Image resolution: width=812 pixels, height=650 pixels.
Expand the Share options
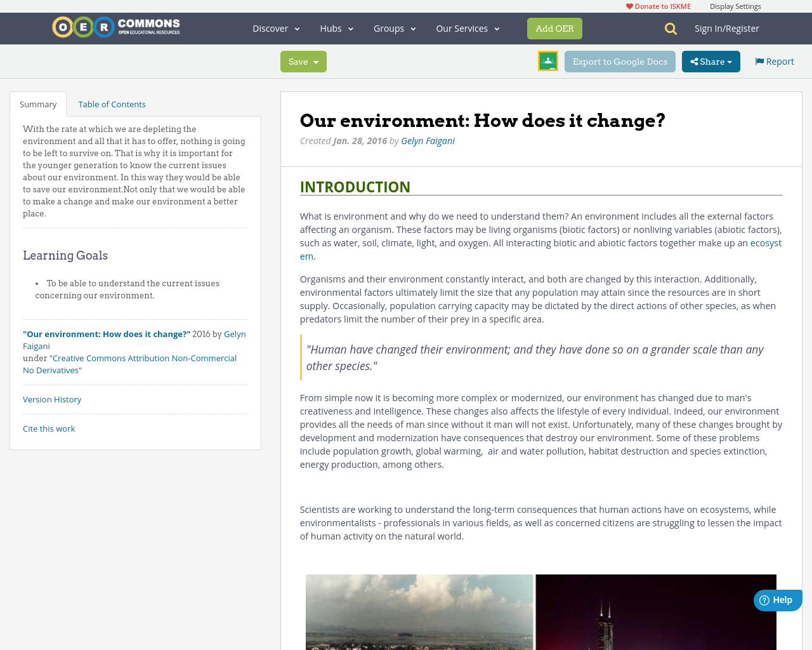point(710,60)
